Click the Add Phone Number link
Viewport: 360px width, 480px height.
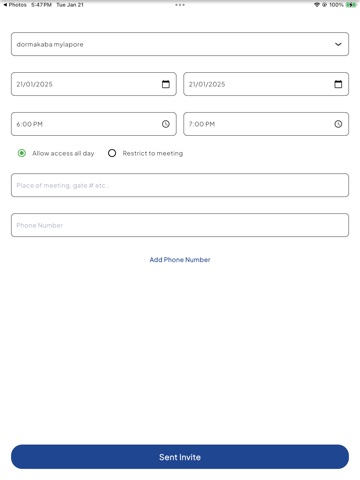coord(180,260)
